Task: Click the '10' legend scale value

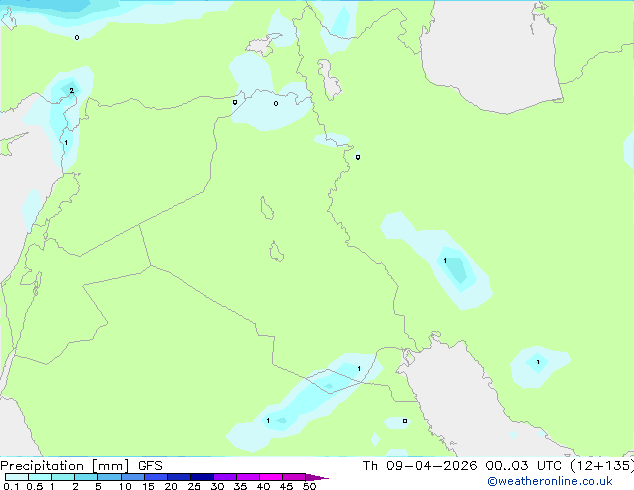Action: tap(125, 486)
